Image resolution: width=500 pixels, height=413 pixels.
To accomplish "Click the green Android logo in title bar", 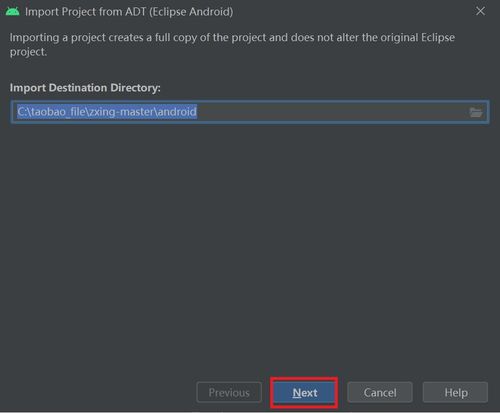I will (12, 12).
